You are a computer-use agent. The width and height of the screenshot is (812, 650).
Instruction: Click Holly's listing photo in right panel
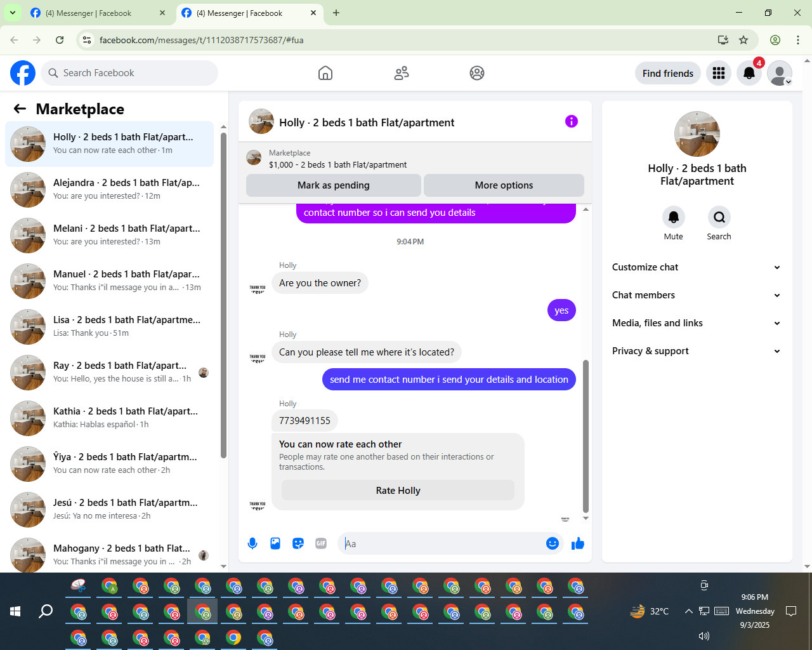coord(697,134)
